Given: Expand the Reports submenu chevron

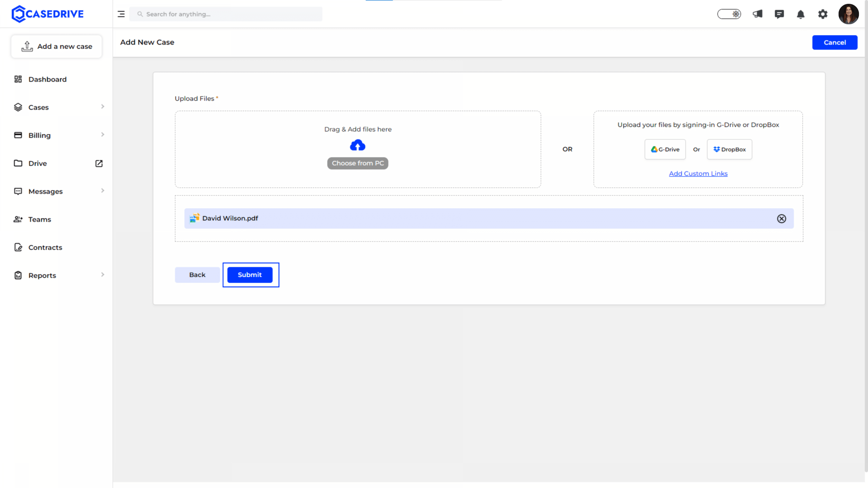Looking at the screenshot, I should click(102, 274).
